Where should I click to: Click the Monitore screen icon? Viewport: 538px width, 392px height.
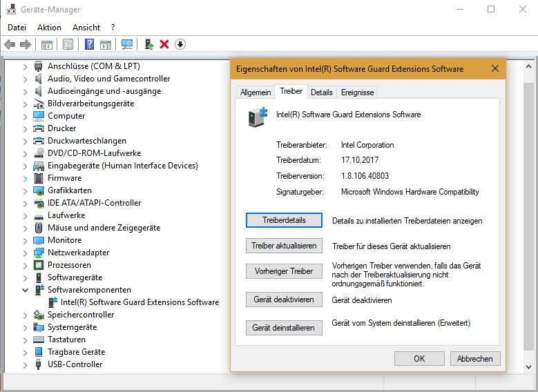[x=39, y=240]
